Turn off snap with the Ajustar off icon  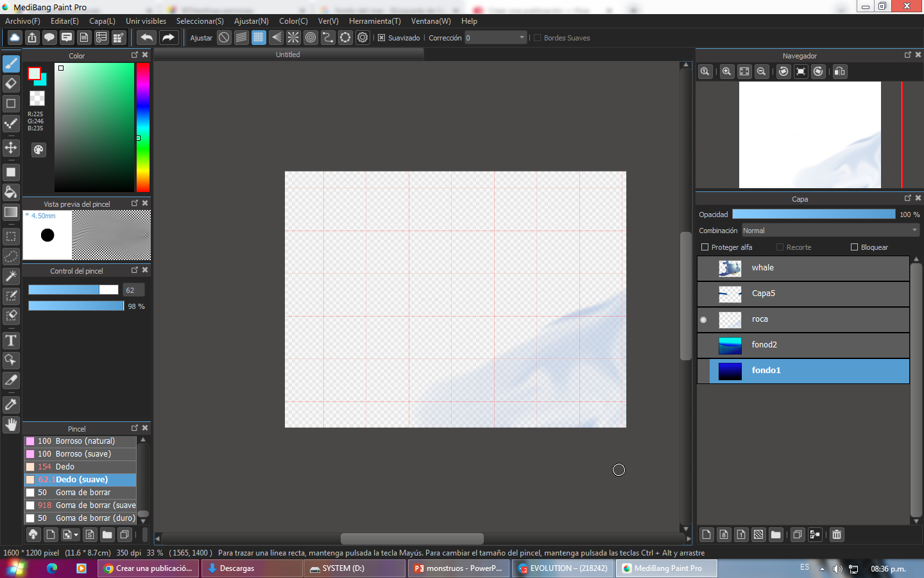pos(224,38)
